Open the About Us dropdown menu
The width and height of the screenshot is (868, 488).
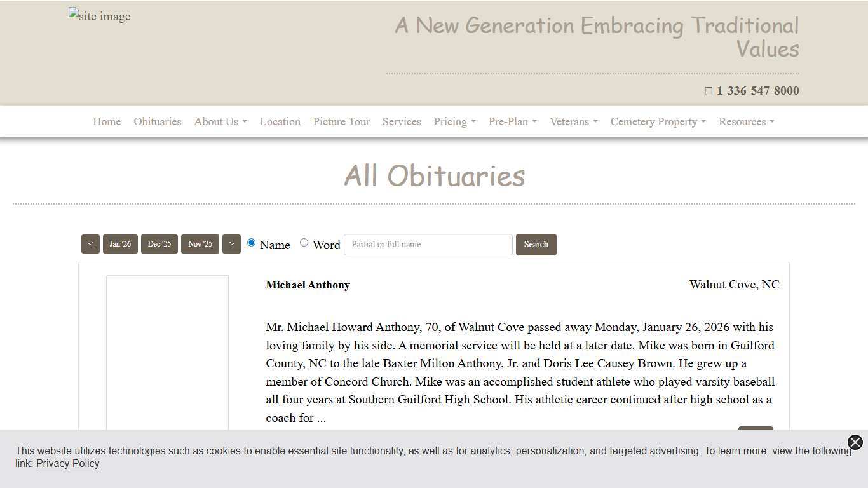219,121
